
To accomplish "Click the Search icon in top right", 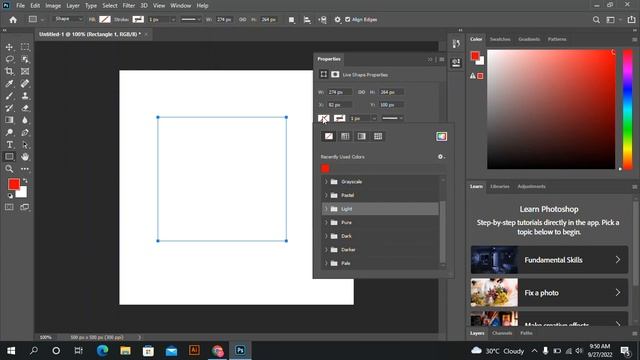I will [596, 20].
